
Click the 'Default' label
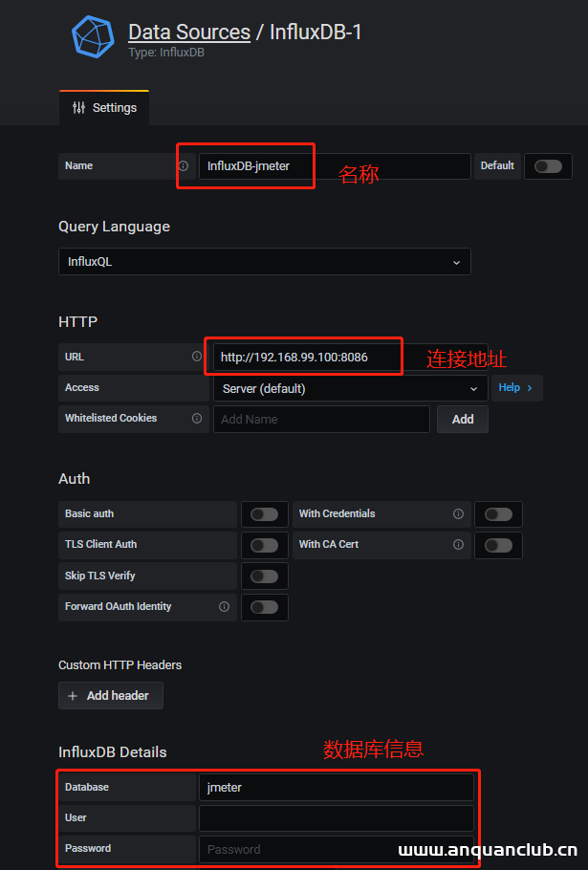[x=497, y=165]
